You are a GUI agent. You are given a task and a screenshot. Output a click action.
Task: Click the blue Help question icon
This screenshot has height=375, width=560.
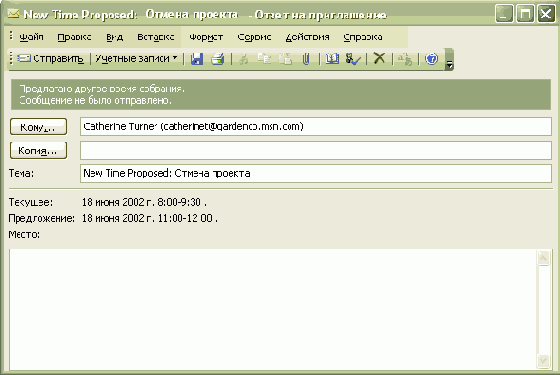[431, 59]
